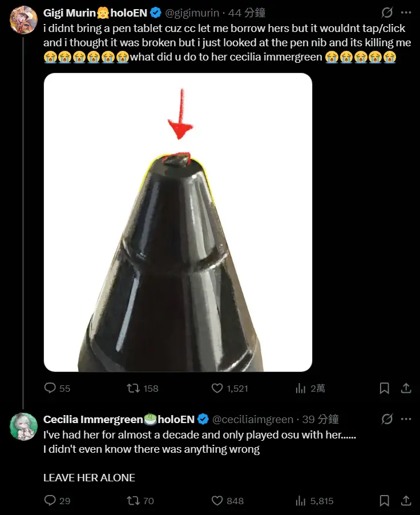This screenshot has height=515, width=420.
Task: Open Grok icon on Gigi's tweet
Action: tap(386, 13)
